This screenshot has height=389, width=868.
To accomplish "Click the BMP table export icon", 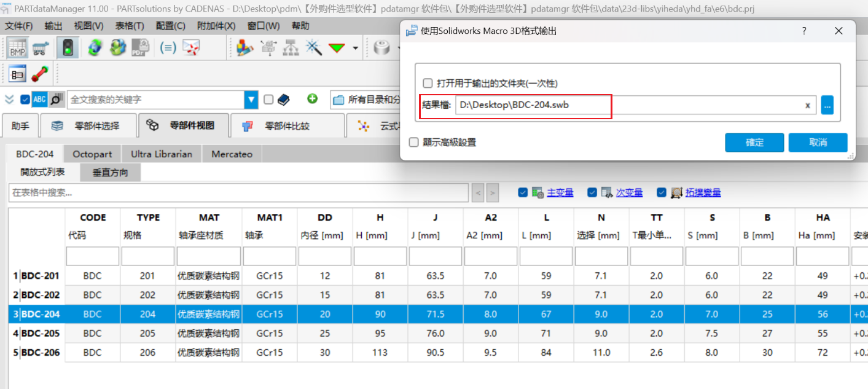I will pyautogui.click(x=17, y=48).
